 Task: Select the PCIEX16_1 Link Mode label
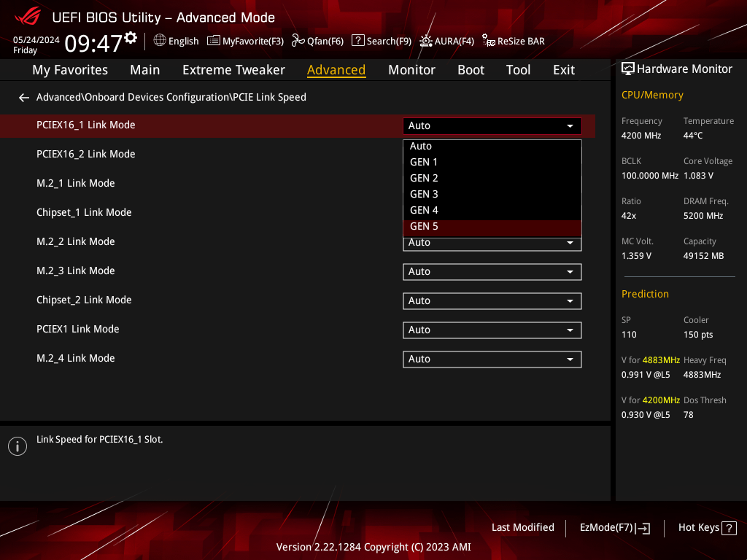tap(86, 125)
